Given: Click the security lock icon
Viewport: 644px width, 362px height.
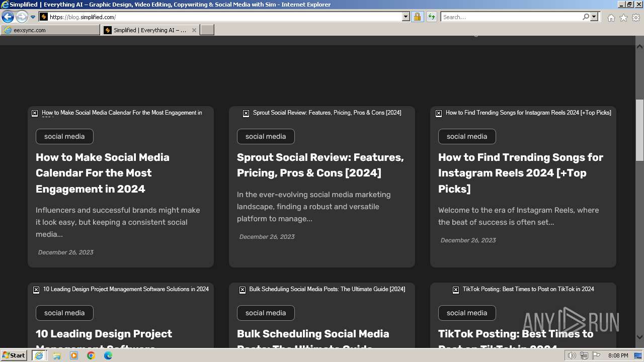Looking at the screenshot, I should [417, 17].
